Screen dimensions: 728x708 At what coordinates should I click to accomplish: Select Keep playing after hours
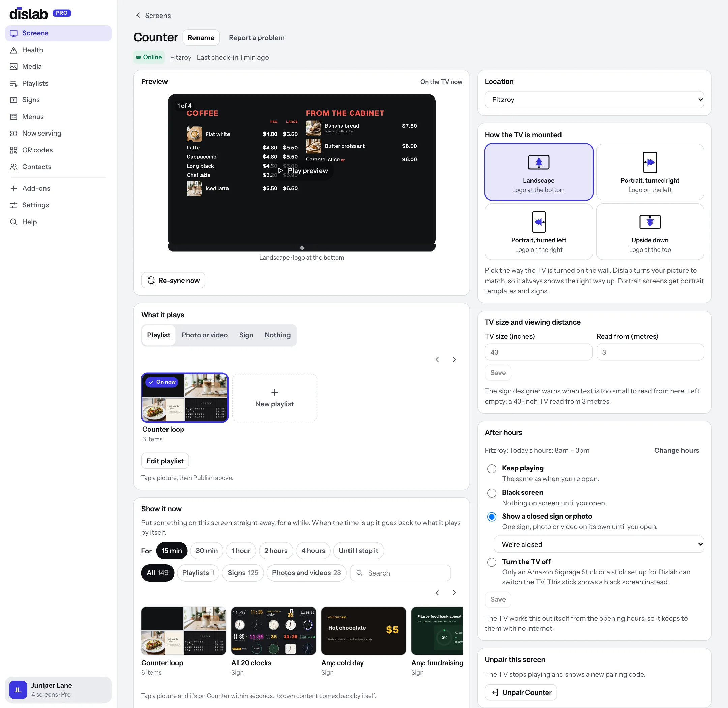click(491, 469)
